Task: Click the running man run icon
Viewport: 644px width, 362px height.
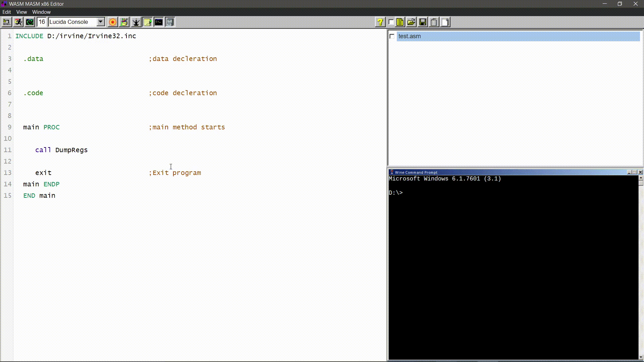Action: 18,22
